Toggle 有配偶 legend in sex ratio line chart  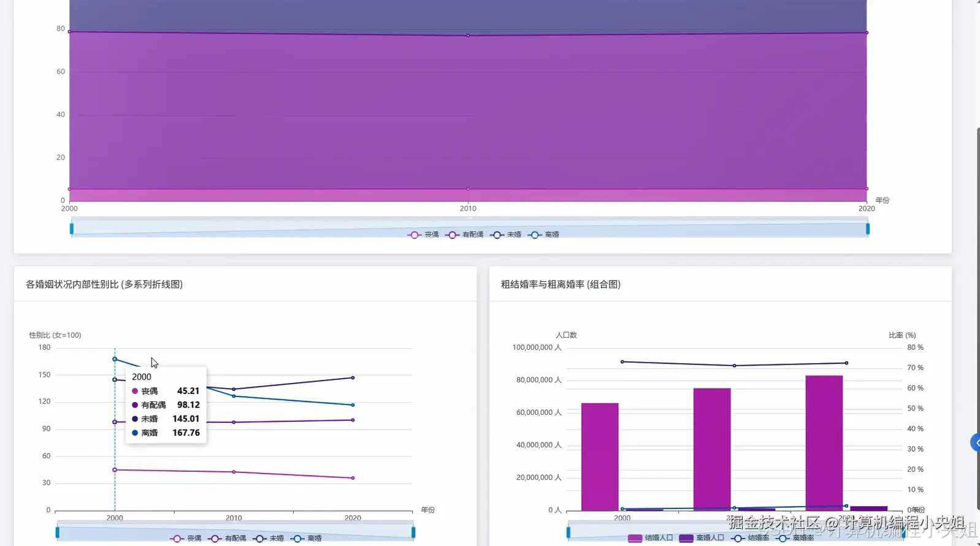pos(227,538)
